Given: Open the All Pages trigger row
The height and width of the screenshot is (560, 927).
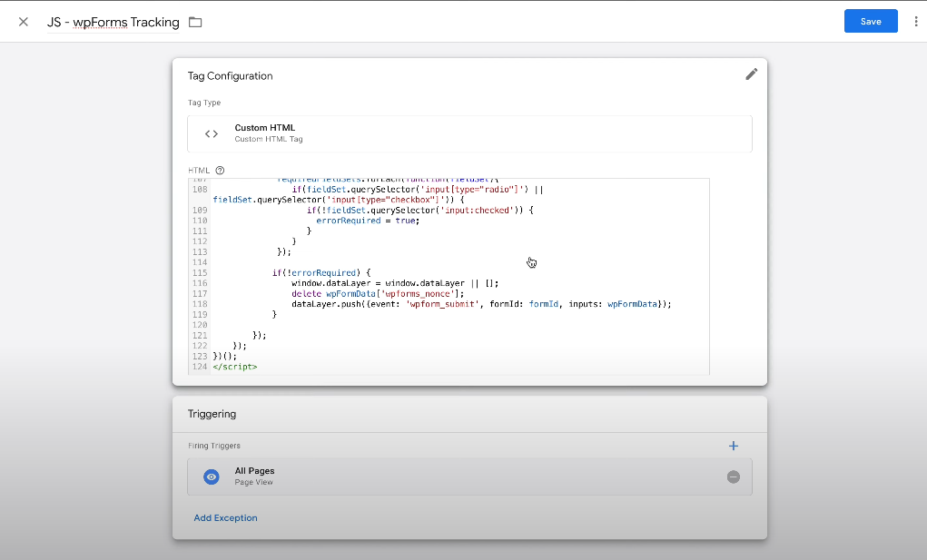Looking at the screenshot, I should pyautogui.click(x=469, y=476).
